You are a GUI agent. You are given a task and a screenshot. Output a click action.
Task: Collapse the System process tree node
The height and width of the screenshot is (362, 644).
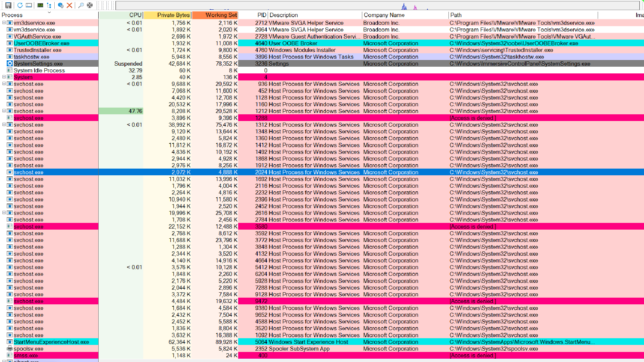[x=4, y=77]
